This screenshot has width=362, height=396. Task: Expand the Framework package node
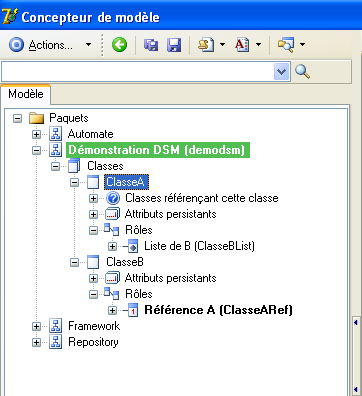click(36, 326)
